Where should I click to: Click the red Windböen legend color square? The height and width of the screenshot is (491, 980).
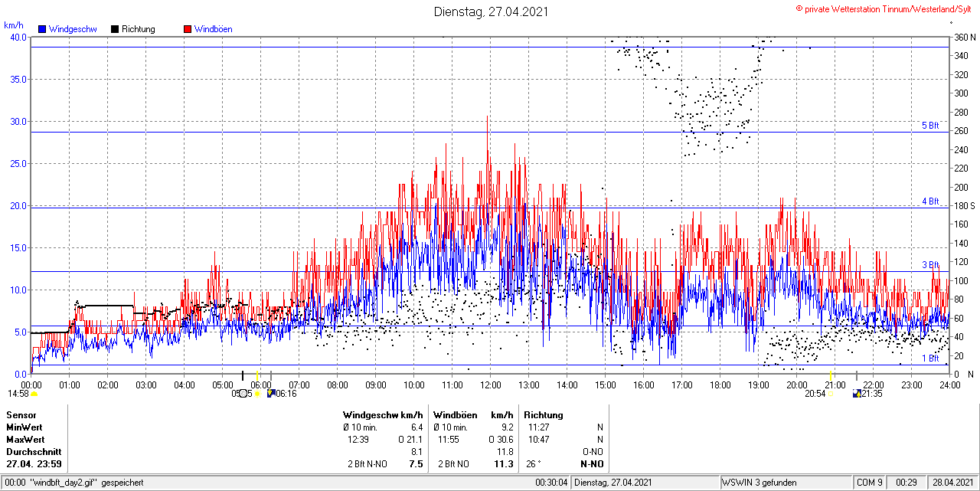coord(188,29)
